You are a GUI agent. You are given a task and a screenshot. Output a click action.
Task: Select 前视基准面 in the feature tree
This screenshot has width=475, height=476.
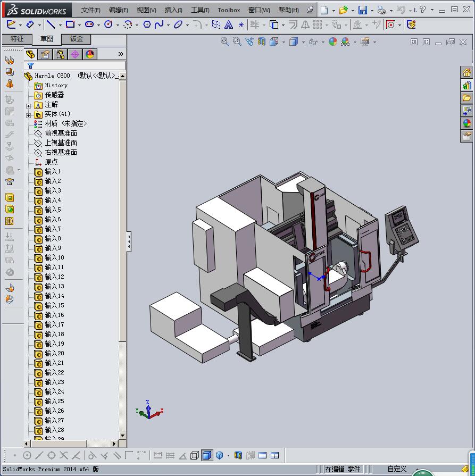click(61, 133)
